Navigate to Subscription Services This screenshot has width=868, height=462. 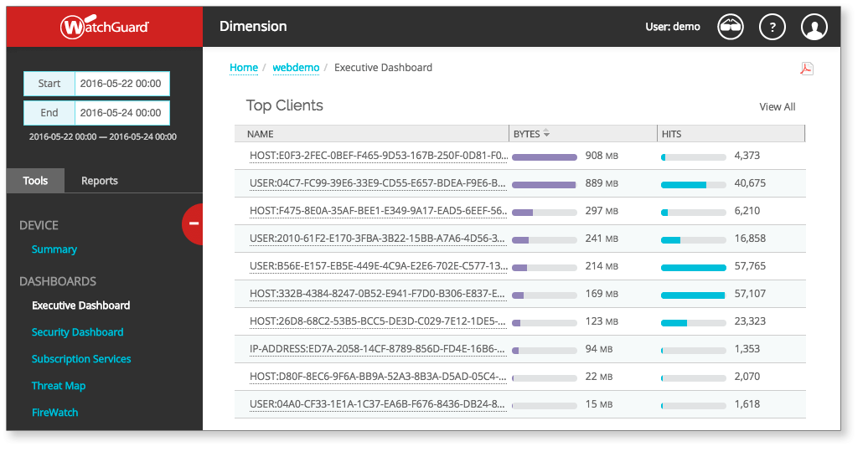point(81,359)
